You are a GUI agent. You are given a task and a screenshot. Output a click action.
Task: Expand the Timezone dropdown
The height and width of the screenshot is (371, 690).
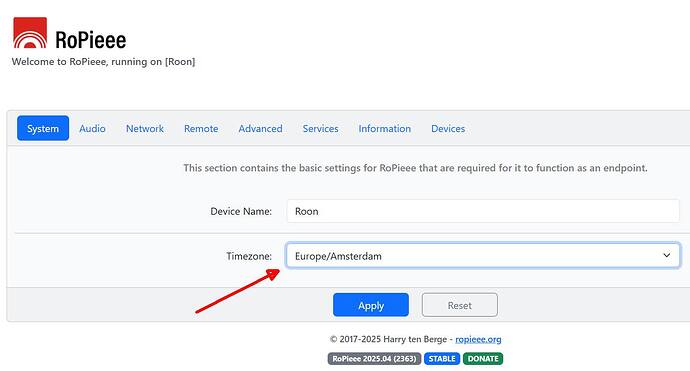[483, 256]
